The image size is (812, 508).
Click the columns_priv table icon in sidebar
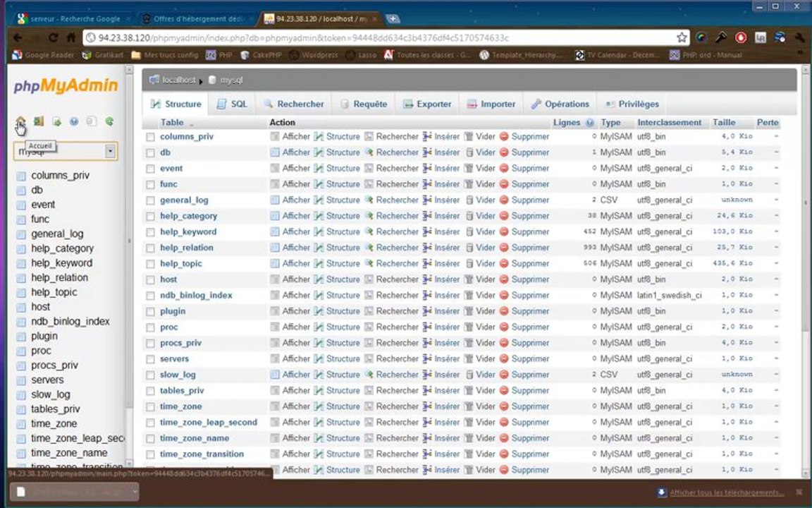point(21,176)
